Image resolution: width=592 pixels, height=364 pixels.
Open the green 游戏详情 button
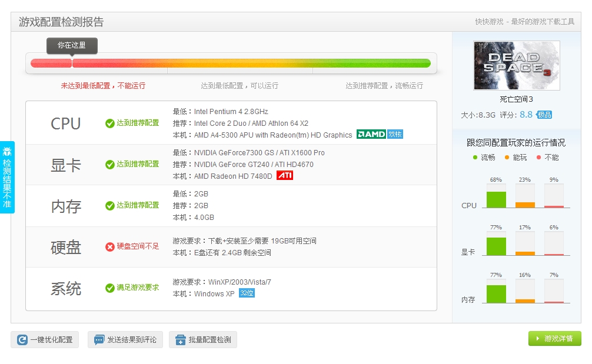[554, 338]
